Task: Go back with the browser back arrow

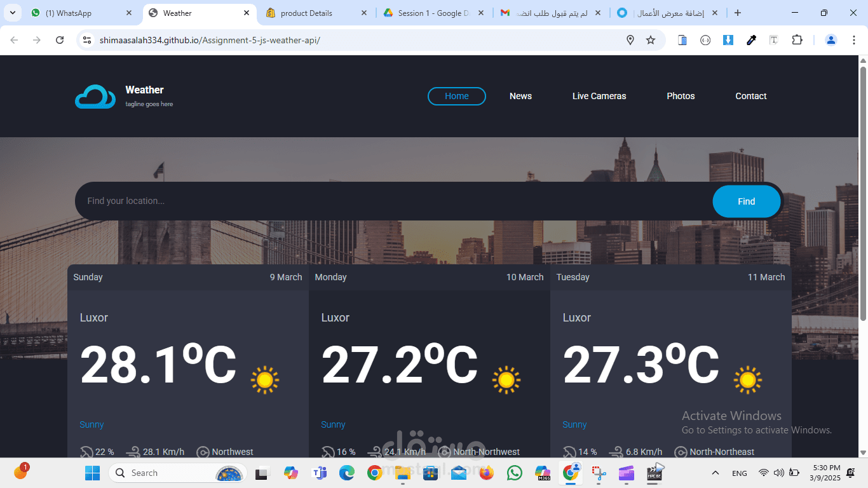Action: click(x=14, y=40)
